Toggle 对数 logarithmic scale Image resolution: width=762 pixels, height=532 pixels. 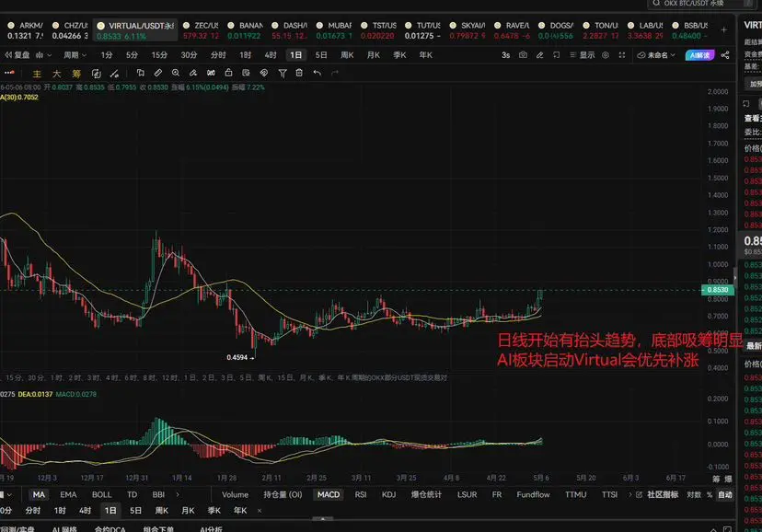(x=694, y=494)
